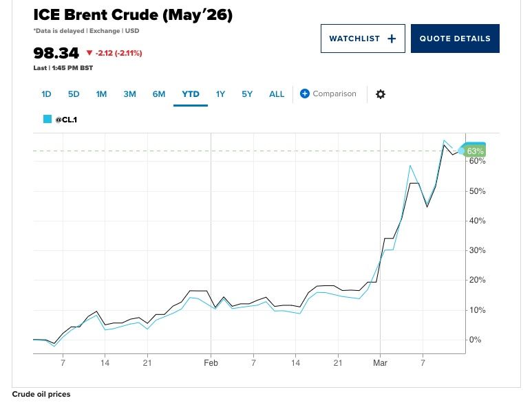Click the ICE Brent Crude title

(133, 14)
